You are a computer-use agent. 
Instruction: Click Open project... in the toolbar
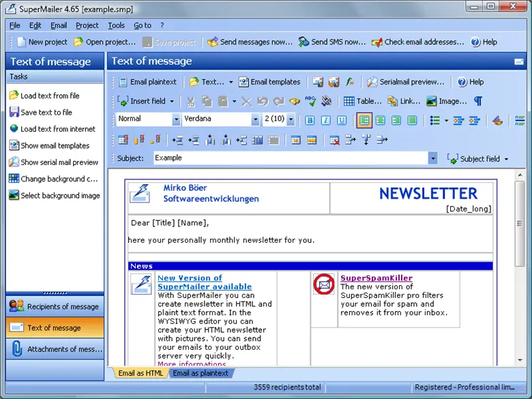(x=105, y=42)
